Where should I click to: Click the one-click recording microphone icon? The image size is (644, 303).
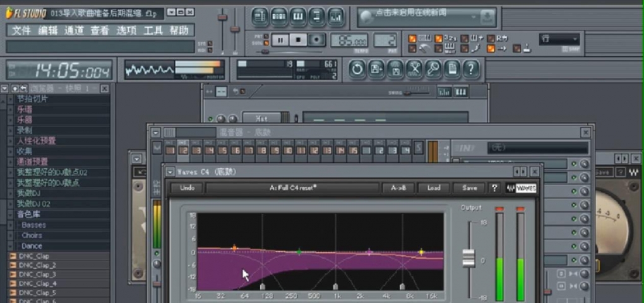pyautogui.click(x=433, y=69)
